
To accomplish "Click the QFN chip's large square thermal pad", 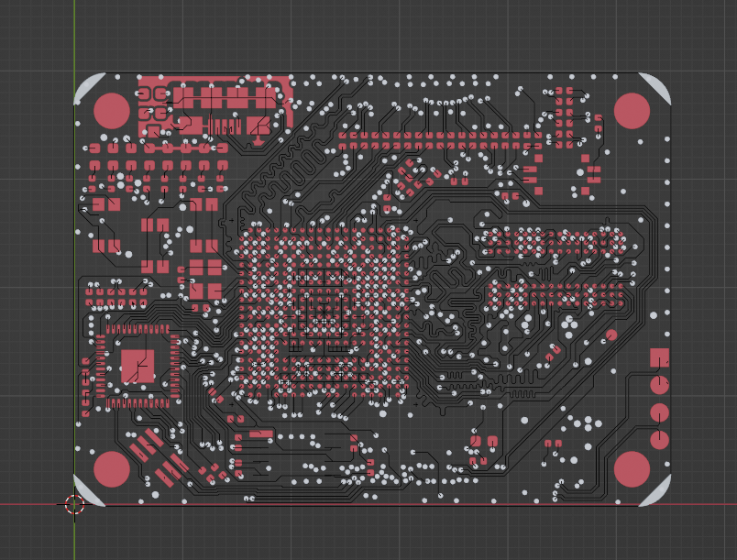I will [137, 364].
